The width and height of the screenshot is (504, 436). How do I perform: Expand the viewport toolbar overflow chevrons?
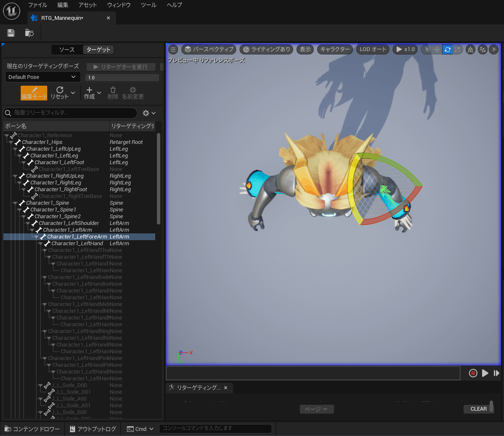point(494,49)
